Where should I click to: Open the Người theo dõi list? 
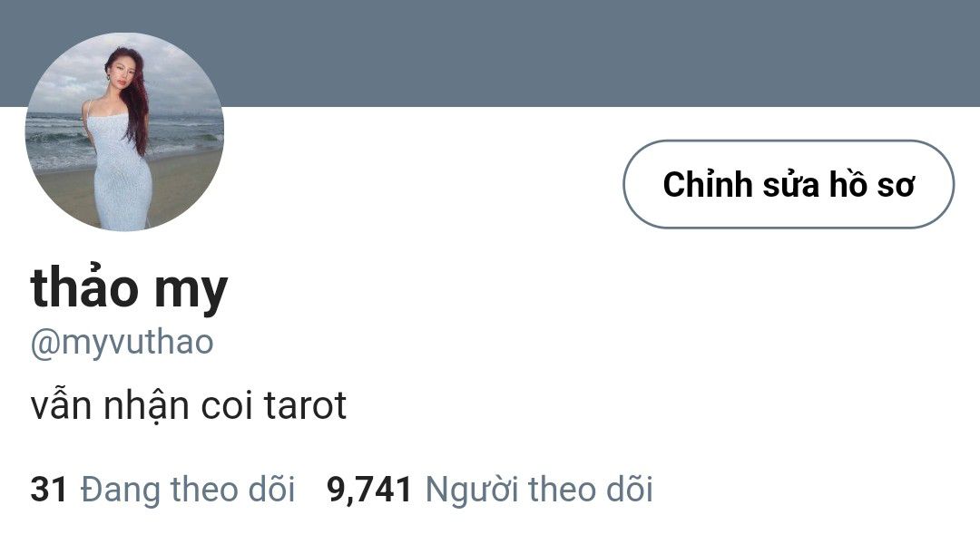coord(539,489)
